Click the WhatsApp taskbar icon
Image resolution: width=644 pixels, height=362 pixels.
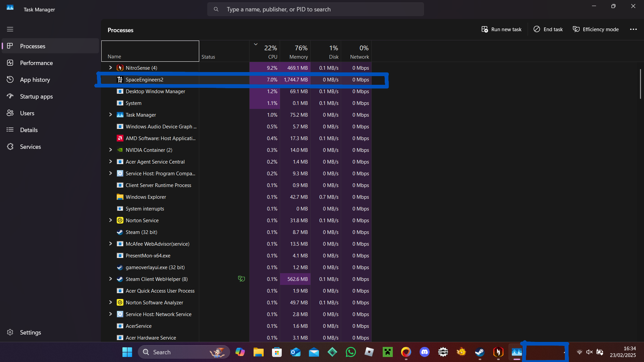[351, 352]
